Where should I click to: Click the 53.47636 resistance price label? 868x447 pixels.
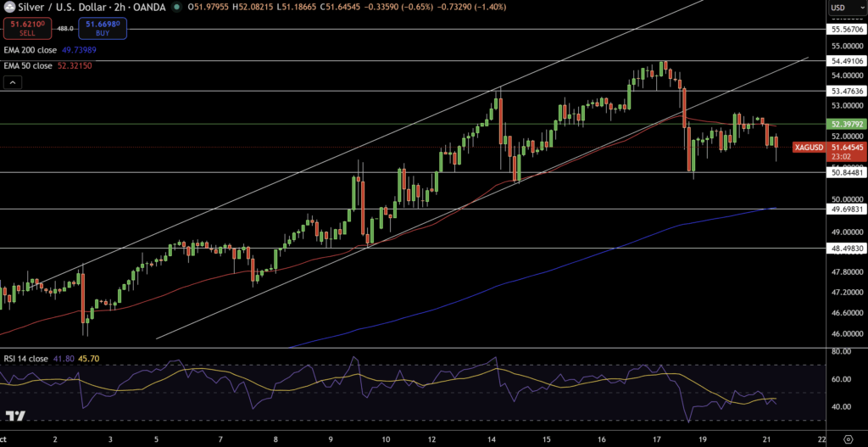pyautogui.click(x=847, y=91)
